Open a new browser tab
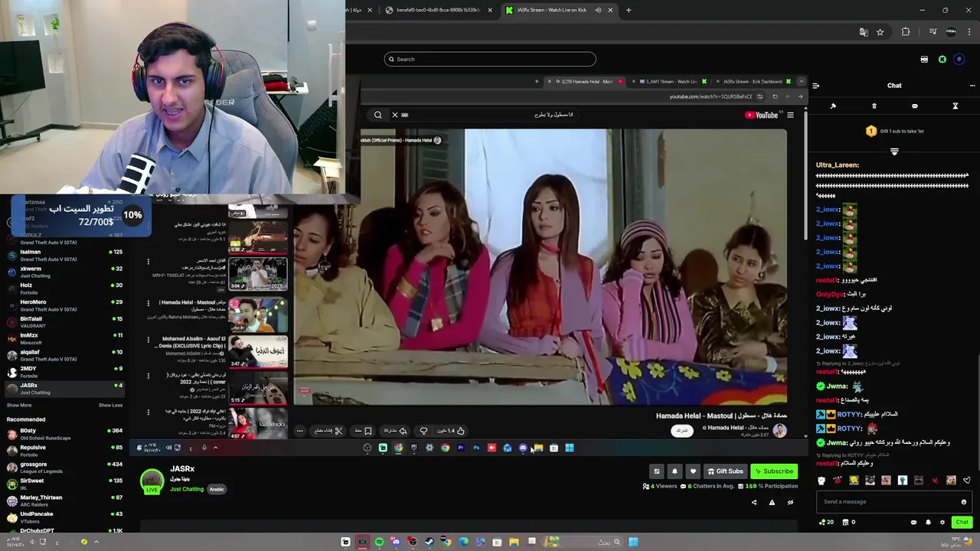 [x=629, y=10]
